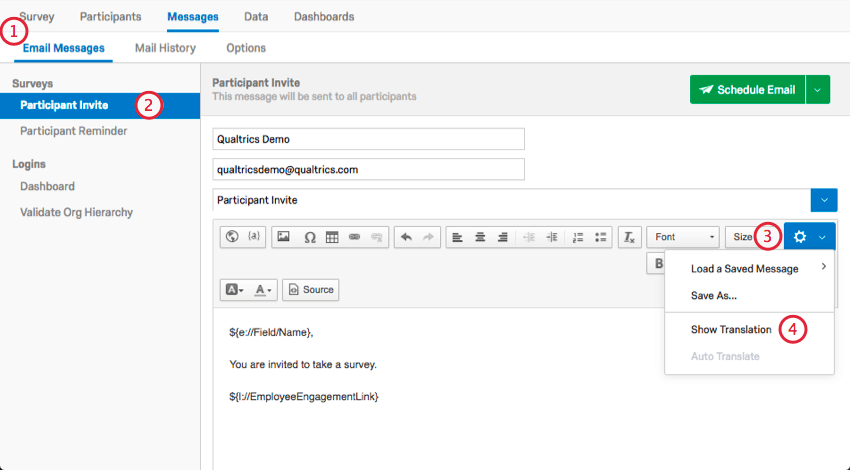This screenshot has width=850, height=470.
Task: Click the qualtricsdemo@qualtrics.com address field
Action: pos(369,170)
